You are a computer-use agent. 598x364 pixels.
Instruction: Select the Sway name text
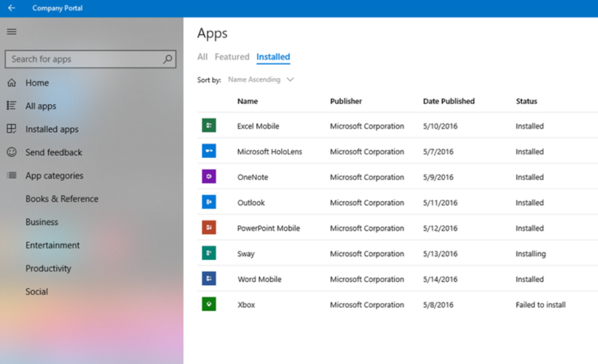[x=246, y=254]
